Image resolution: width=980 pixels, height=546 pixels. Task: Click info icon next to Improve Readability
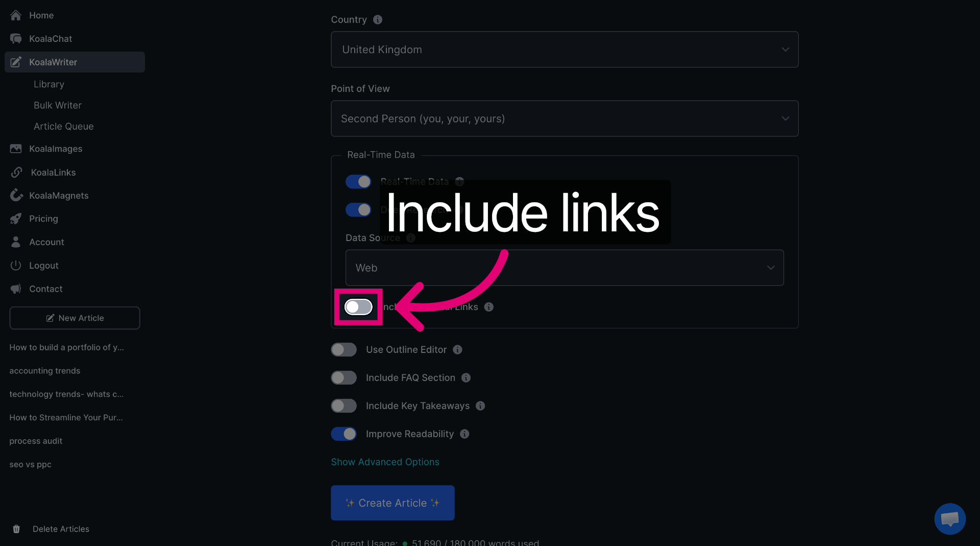coord(464,434)
